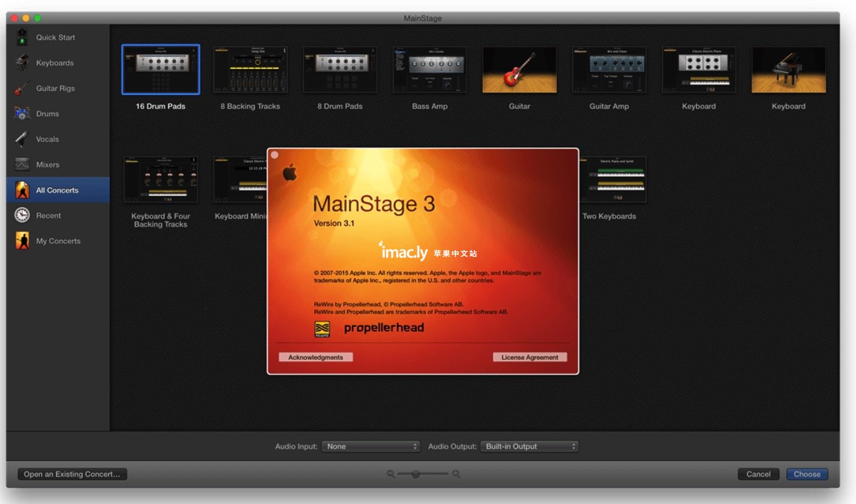
Task: Click the '8 Drum Pads' label
Action: [340, 107]
